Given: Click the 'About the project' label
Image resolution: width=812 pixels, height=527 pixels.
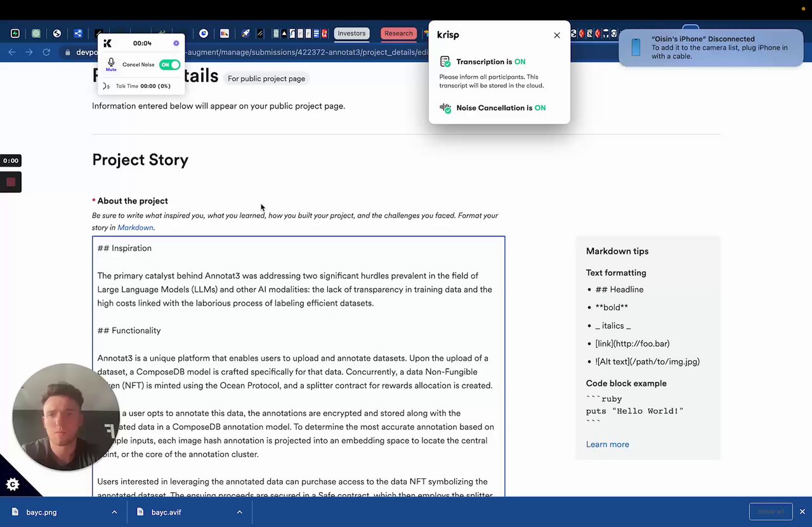Looking at the screenshot, I should 133,200.
